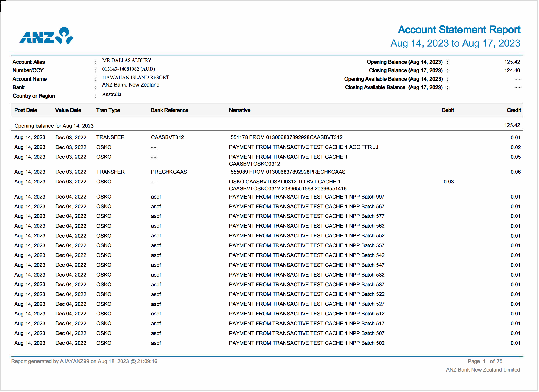Click the Bank Reference column header
This screenshot has width=539, height=392.
click(169, 110)
